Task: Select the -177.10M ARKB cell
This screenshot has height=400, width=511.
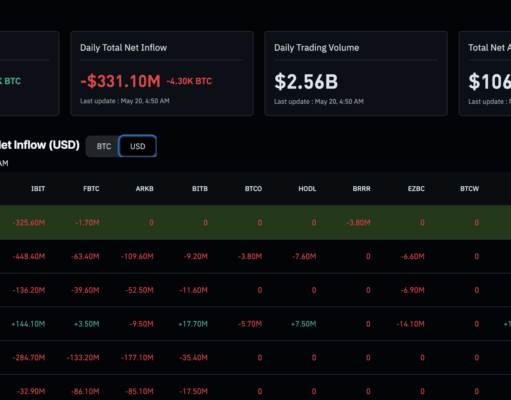Action: tap(137, 358)
